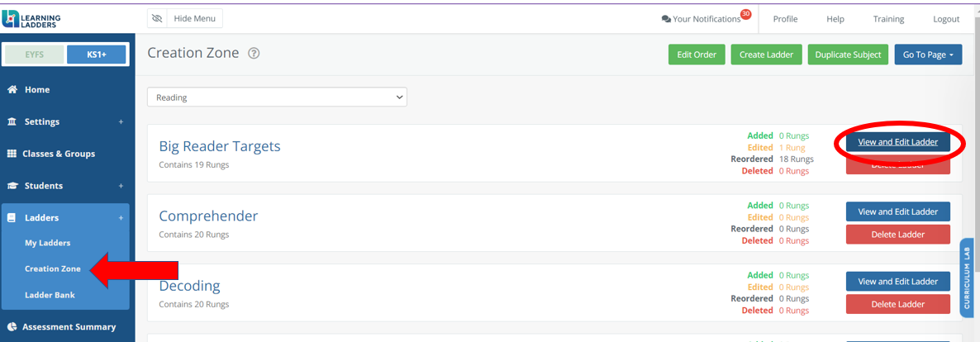Open the Curriculum Lab side tab
Viewport: 980px width, 342px height.
point(967,278)
